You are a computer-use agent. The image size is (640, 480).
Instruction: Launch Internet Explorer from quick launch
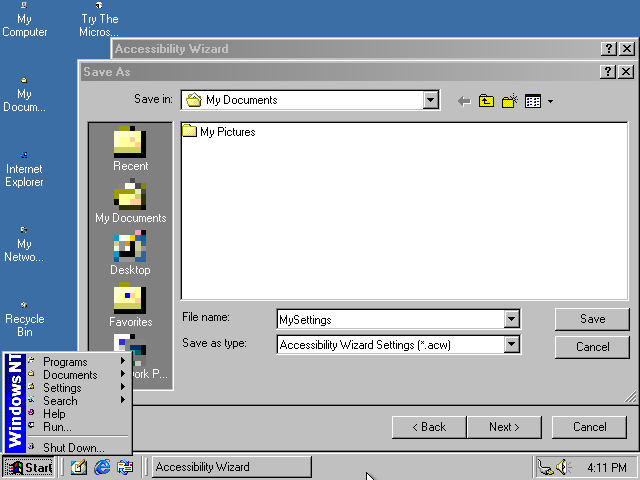click(x=102, y=467)
